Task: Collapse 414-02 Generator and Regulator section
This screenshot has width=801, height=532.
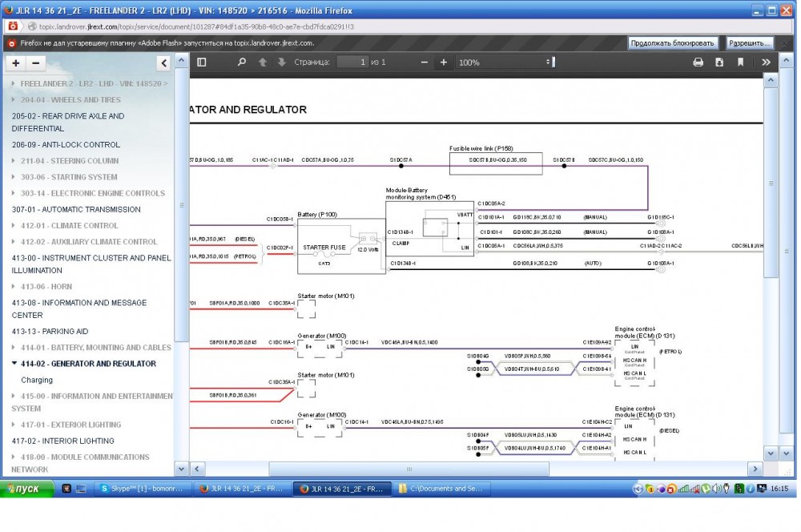Action: point(14,364)
